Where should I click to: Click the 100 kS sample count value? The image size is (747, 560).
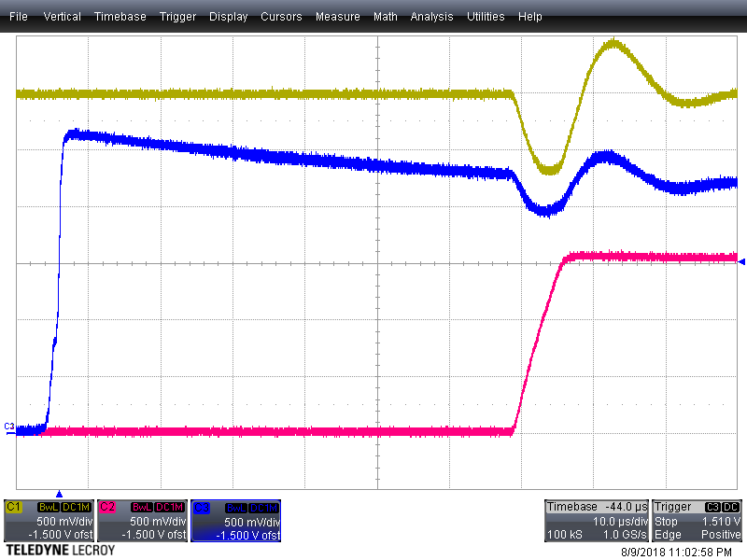565,535
